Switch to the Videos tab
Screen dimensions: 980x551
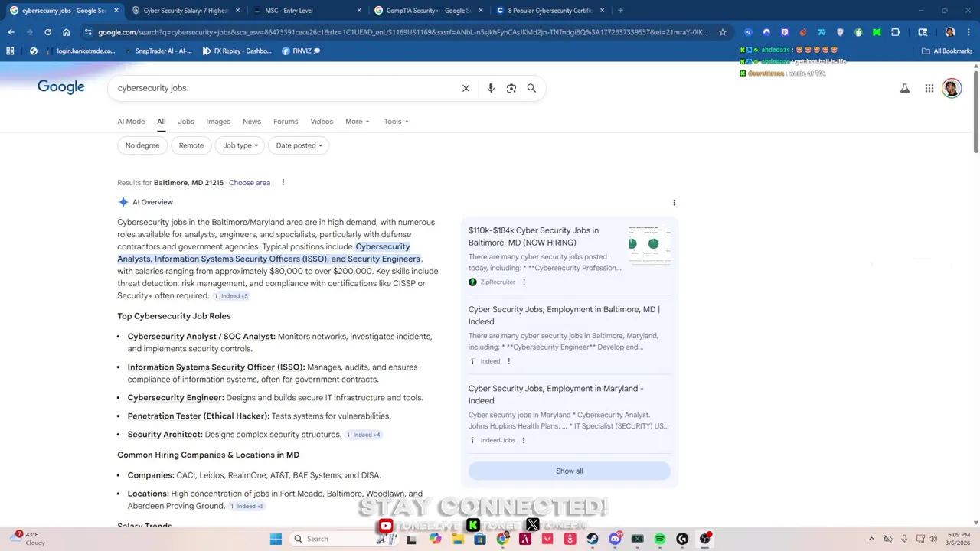point(322,122)
